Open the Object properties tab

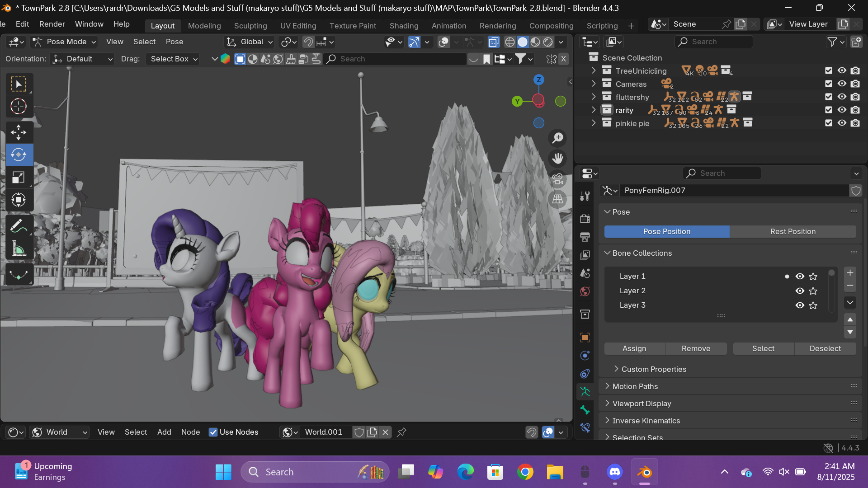click(x=585, y=338)
